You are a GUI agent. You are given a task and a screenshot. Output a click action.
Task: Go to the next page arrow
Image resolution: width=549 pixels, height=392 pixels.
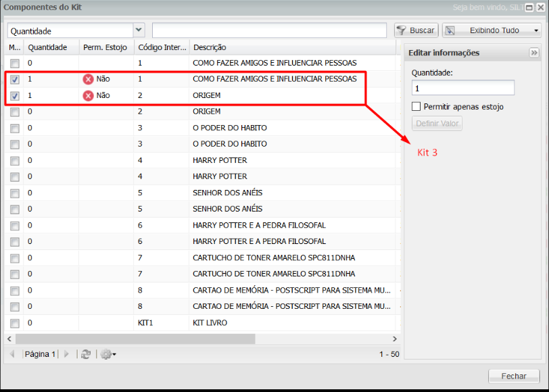[66, 354]
